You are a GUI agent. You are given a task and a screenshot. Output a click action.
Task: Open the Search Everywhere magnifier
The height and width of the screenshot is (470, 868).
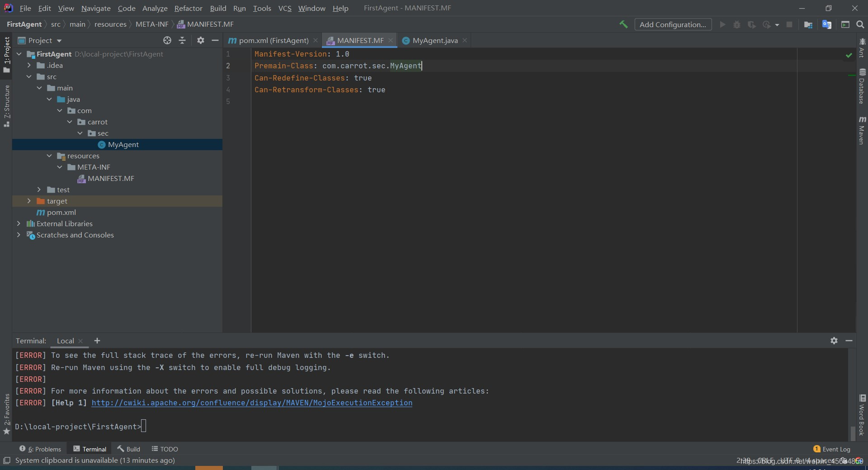pyautogui.click(x=860, y=24)
